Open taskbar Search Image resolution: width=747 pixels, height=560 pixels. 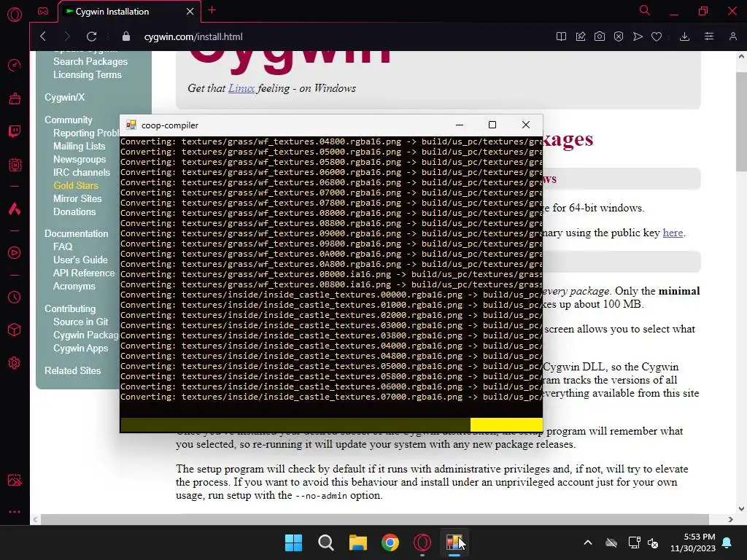tap(326, 542)
